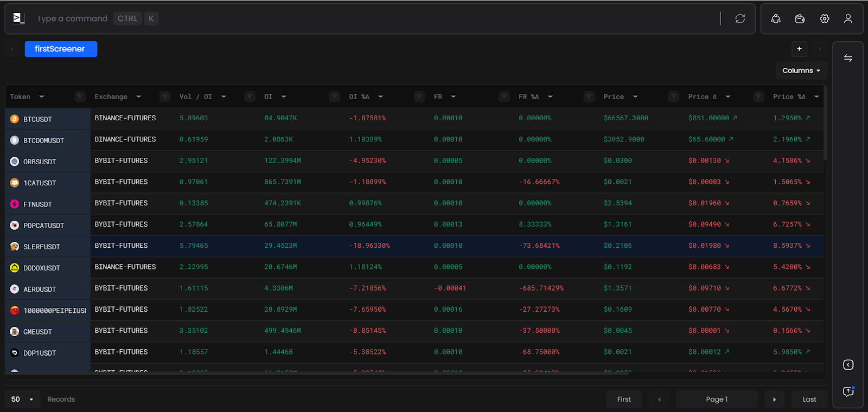Click the Exchange column header label

pos(111,97)
